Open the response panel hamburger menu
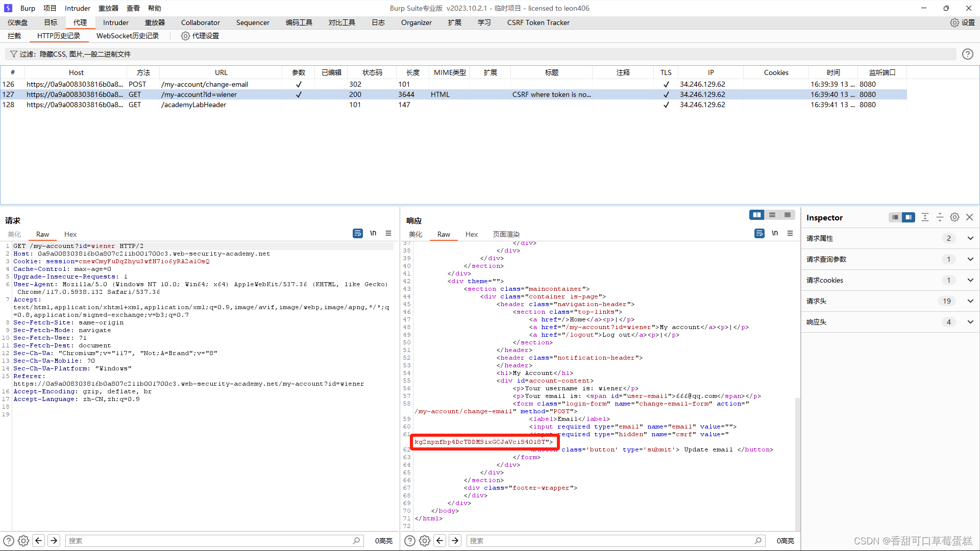 point(790,233)
